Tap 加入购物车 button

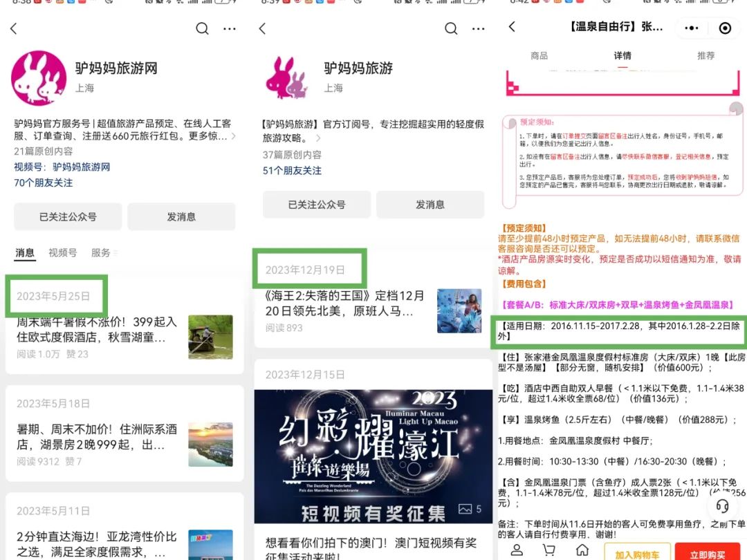pyautogui.click(x=638, y=552)
